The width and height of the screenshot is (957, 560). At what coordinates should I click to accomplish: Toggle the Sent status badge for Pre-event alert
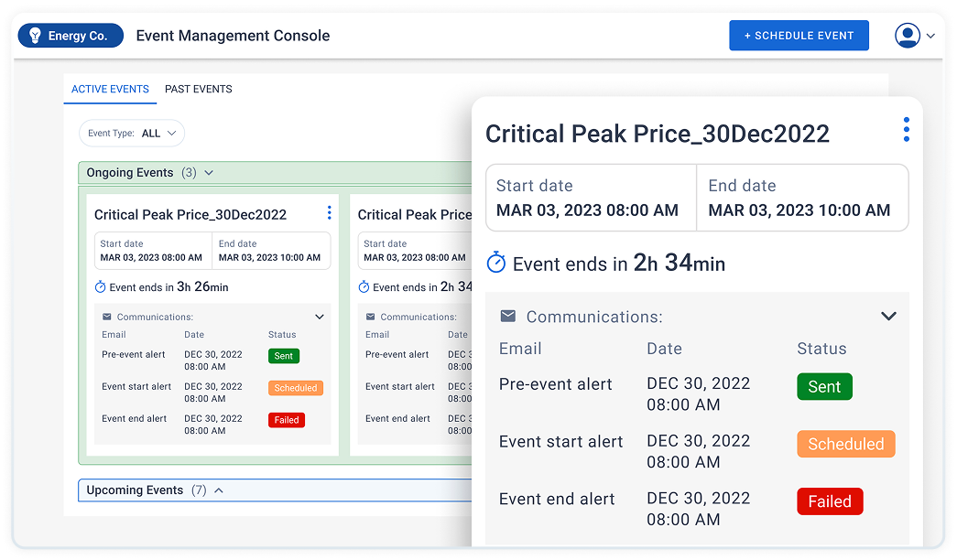click(x=824, y=386)
